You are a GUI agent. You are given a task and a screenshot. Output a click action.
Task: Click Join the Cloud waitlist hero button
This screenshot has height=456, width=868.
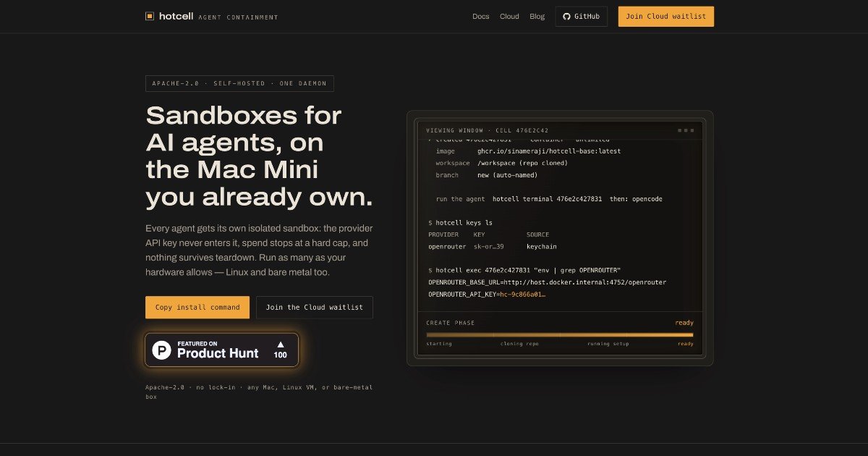tap(315, 307)
